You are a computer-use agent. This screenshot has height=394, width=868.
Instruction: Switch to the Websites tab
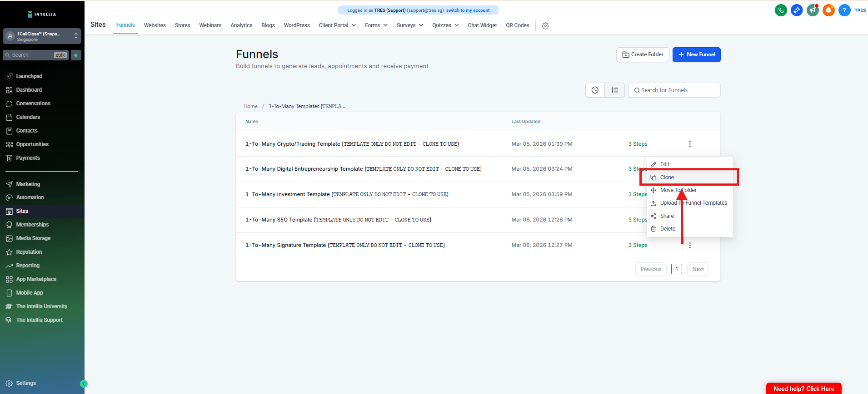point(155,25)
